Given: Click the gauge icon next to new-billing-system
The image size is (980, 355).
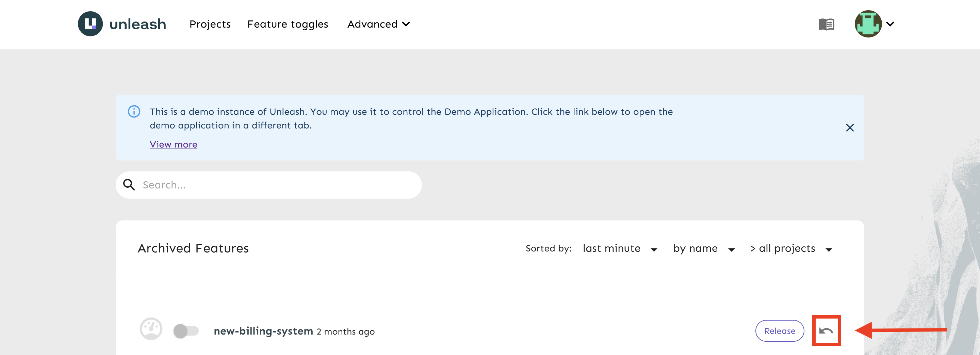Looking at the screenshot, I should tap(151, 329).
